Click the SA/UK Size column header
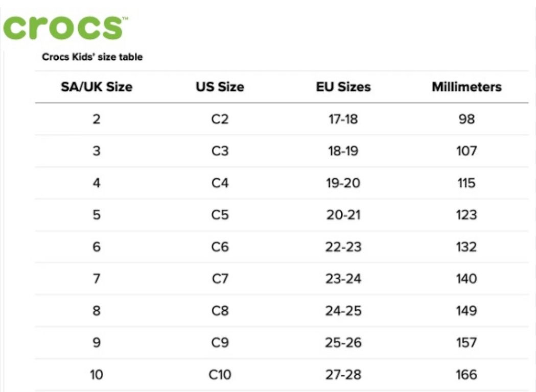This screenshot has width=536, height=392. (x=97, y=87)
